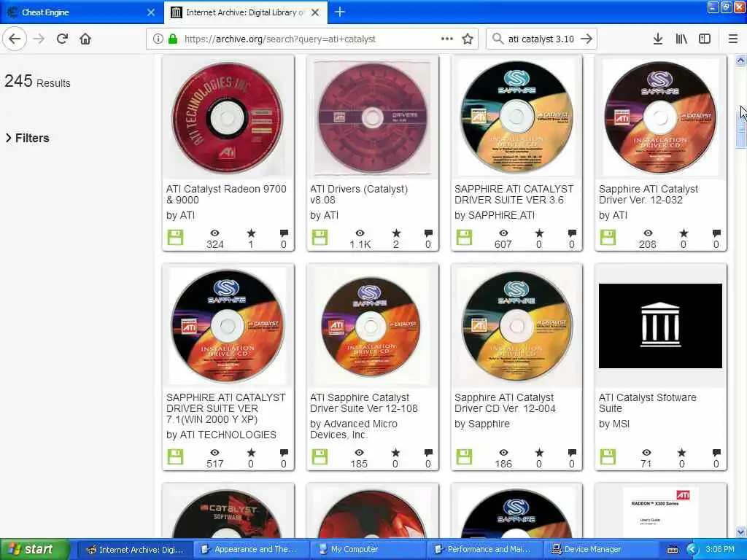The image size is (747, 560).
Task: Open the downloads panel
Action: (x=657, y=39)
